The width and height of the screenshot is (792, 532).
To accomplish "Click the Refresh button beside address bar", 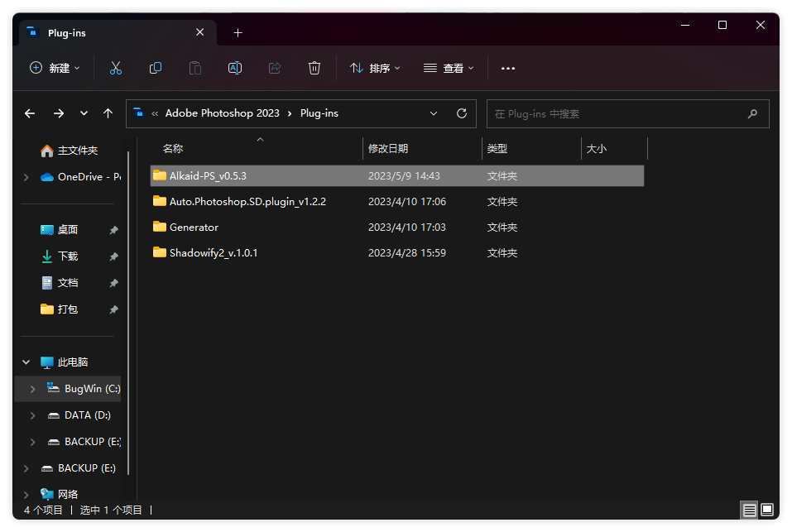I will point(462,113).
